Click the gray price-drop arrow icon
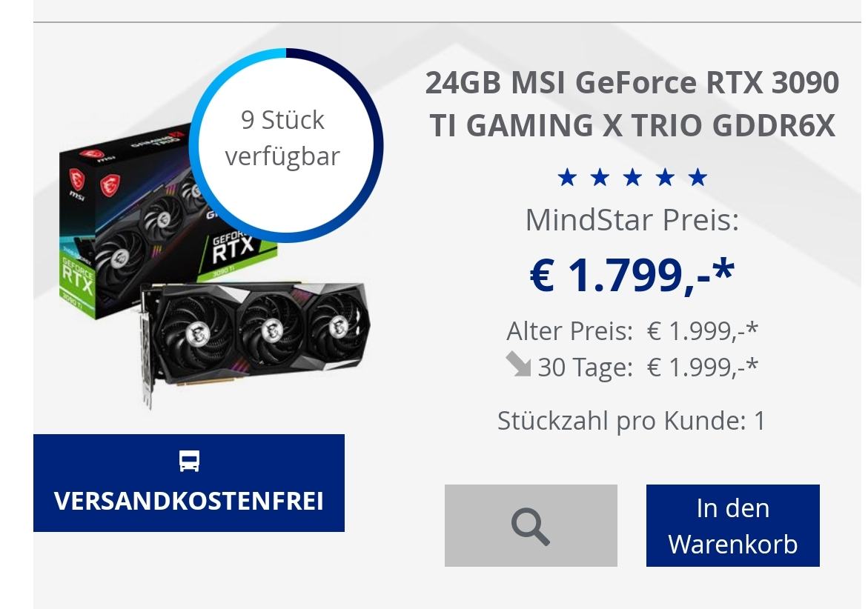This screenshot has width=868, height=609. coord(518,365)
